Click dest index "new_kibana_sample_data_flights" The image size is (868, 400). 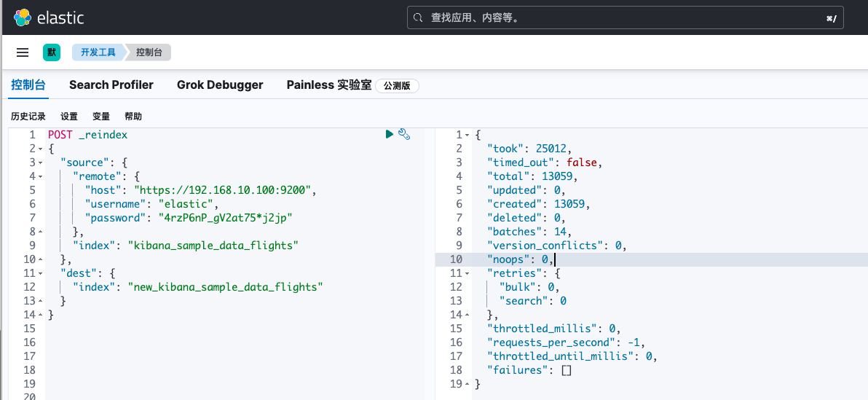tap(225, 287)
